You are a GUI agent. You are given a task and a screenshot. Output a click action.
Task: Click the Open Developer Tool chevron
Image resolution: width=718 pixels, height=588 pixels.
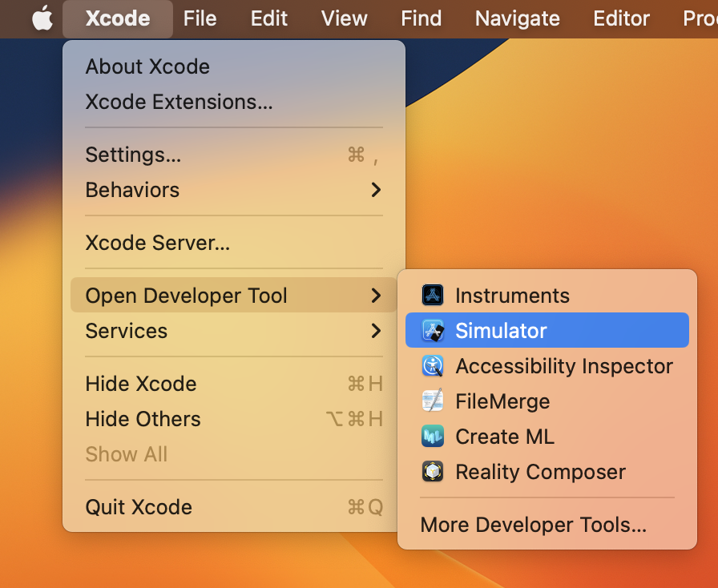(376, 296)
